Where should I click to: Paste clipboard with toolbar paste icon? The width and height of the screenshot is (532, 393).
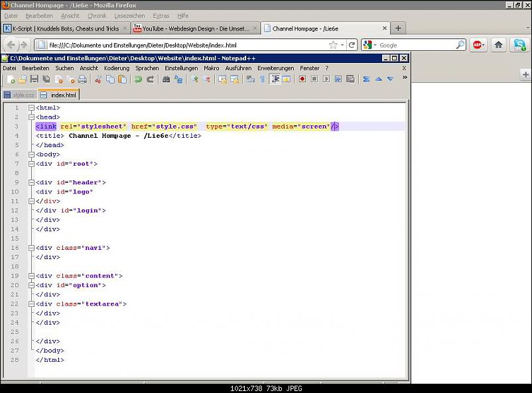tap(122, 80)
